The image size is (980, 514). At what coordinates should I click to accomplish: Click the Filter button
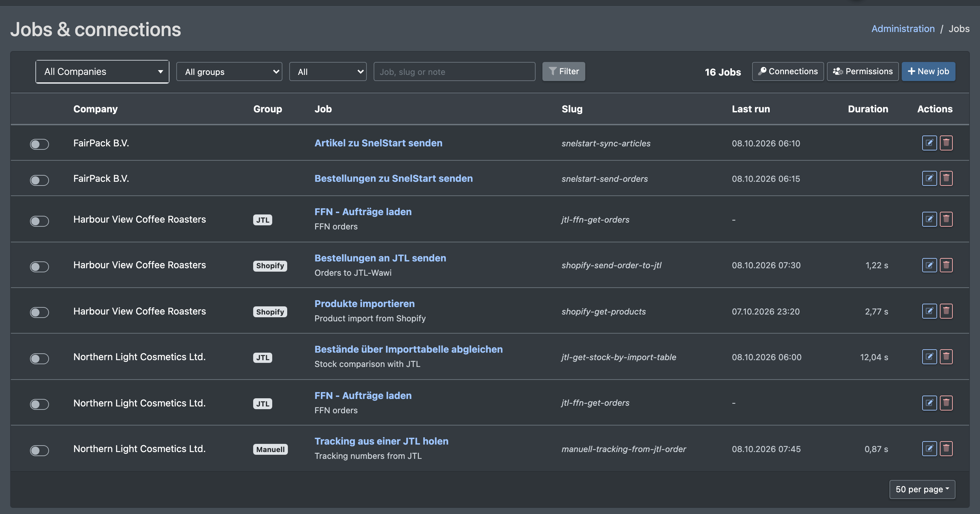tap(563, 71)
